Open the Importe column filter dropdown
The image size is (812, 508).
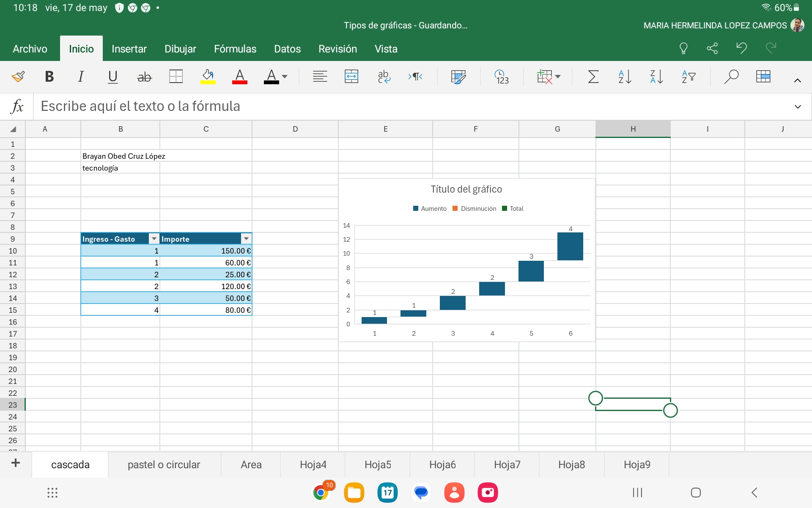246,239
